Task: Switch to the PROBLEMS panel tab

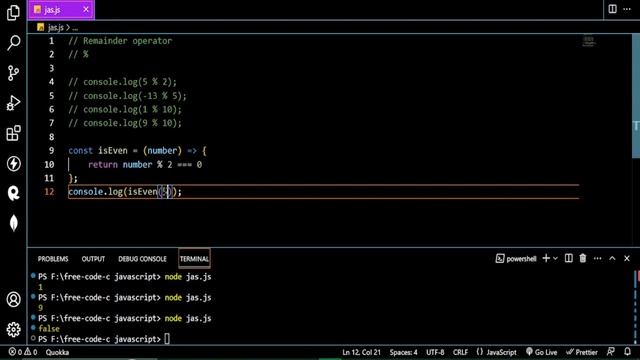Action: pyautogui.click(x=53, y=259)
